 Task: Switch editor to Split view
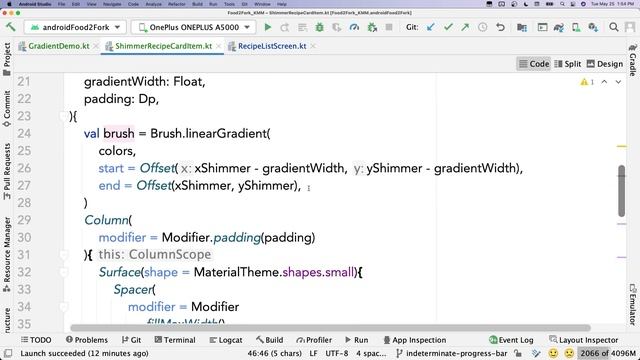[x=568, y=64]
